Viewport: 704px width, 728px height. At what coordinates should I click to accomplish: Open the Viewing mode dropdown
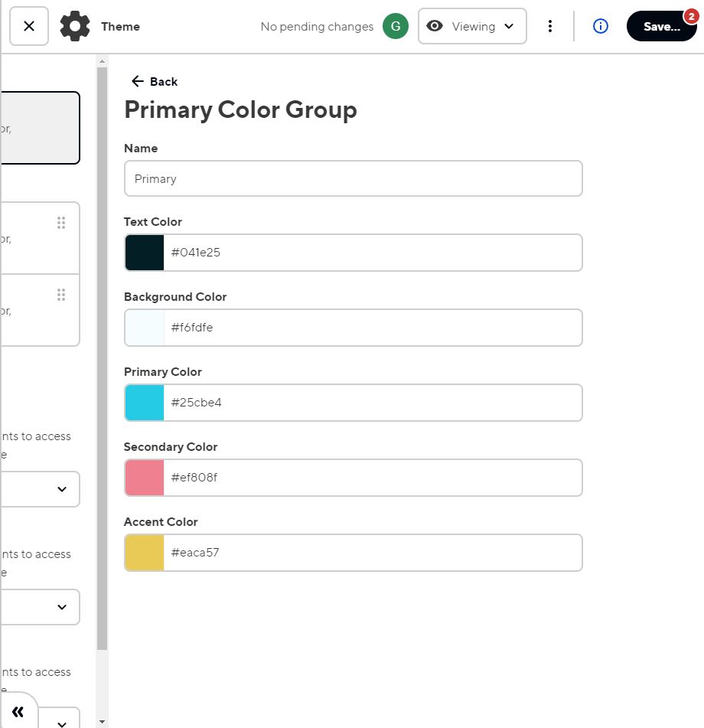coord(472,26)
